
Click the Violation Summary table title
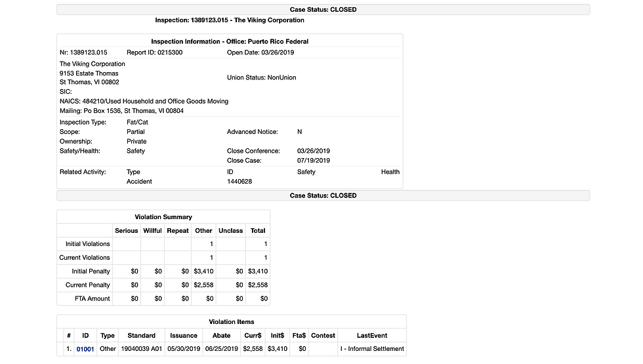[163, 217]
